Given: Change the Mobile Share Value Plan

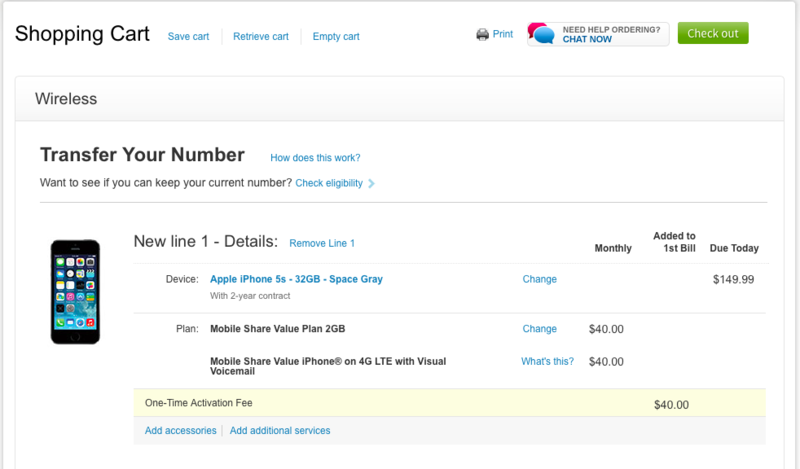Looking at the screenshot, I should (539, 329).
